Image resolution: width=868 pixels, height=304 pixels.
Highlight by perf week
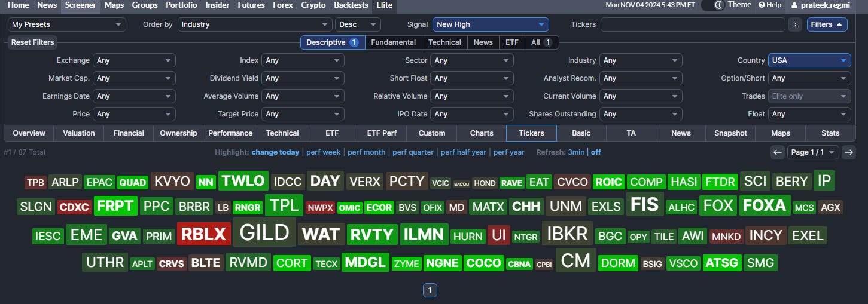(323, 152)
